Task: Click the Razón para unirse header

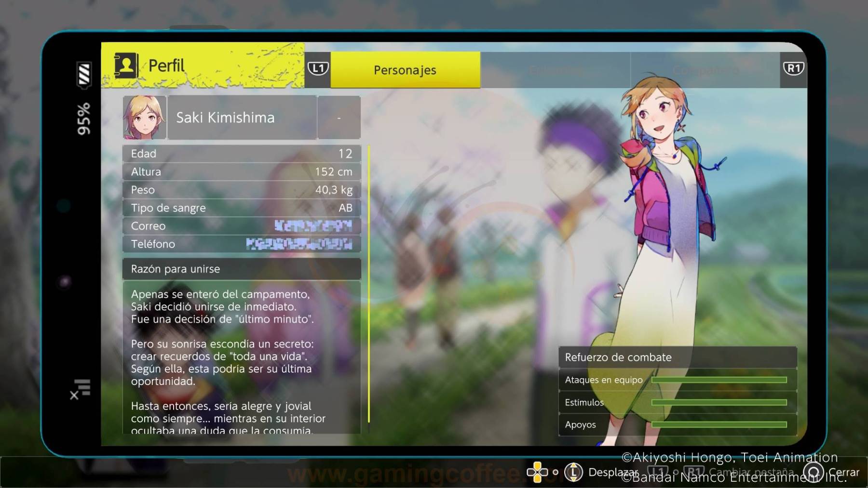Action: 242,269
